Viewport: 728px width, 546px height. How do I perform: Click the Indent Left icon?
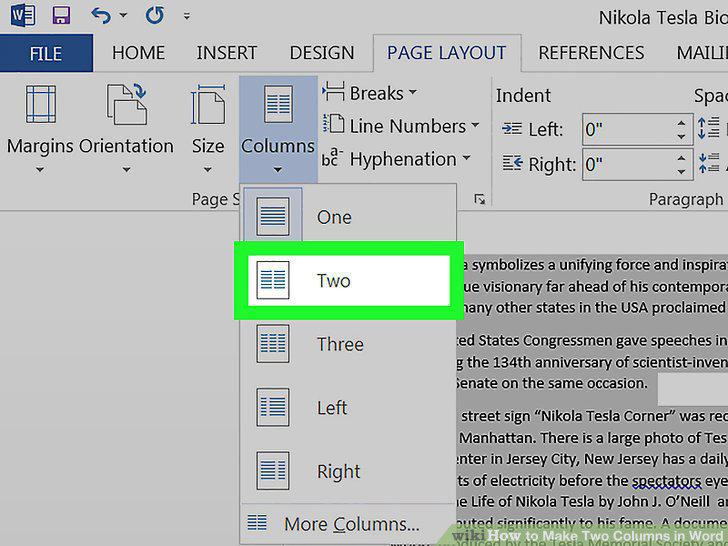point(512,129)
